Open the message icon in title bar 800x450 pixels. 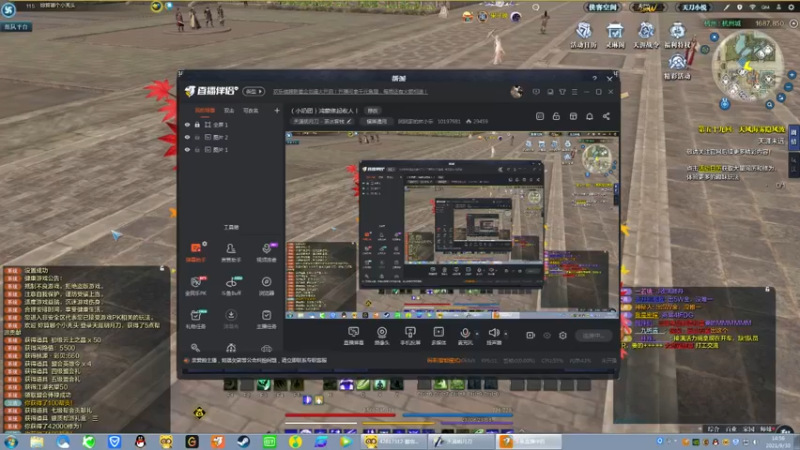(536, 92)
